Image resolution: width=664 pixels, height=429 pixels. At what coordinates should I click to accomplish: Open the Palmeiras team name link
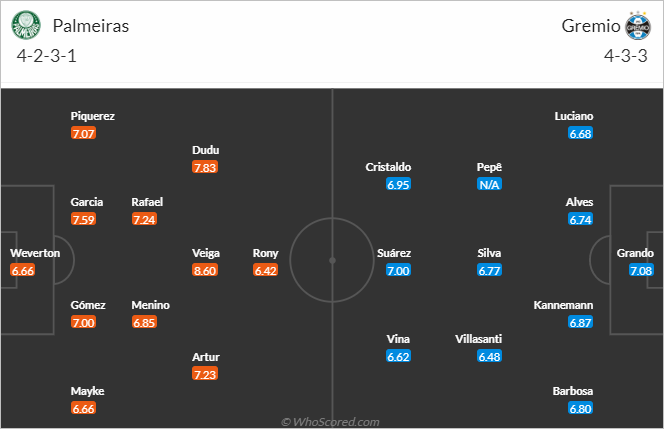[91, 26]
